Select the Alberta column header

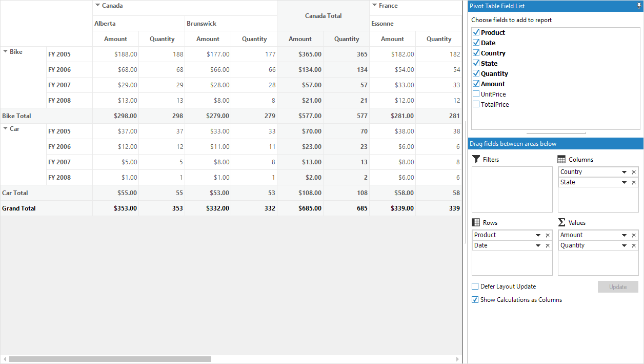point(138,24)
